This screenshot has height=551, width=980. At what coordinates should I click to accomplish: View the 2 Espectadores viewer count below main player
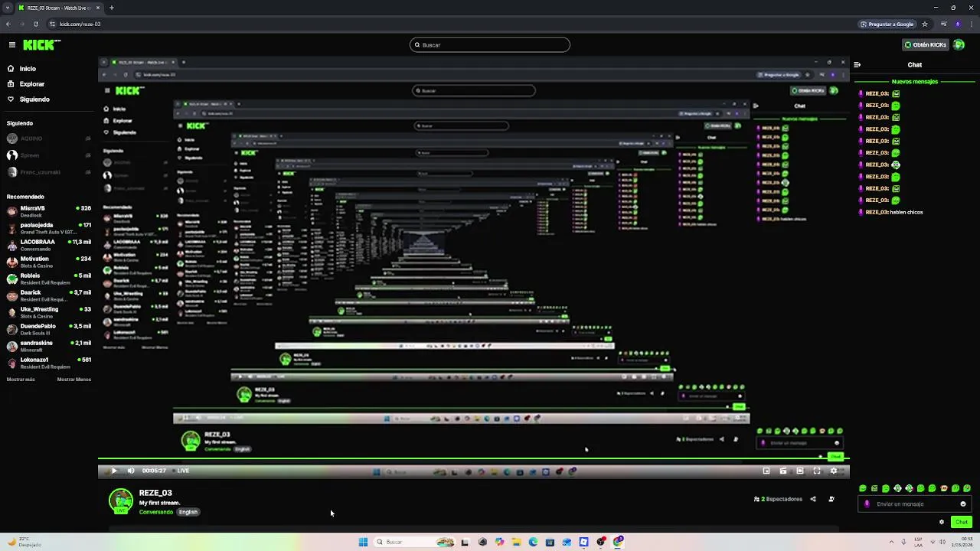pyautogui.click(x=779, y=499)
